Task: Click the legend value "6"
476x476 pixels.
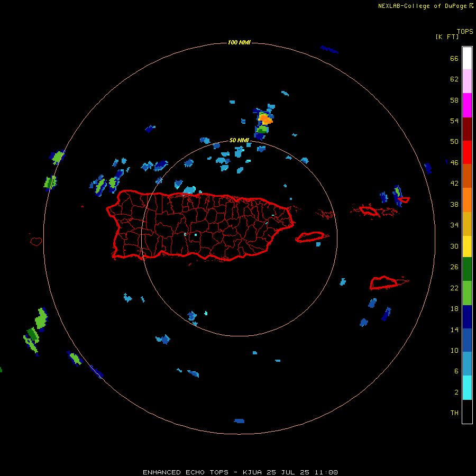Action: pyautogui.click(x=456, y=371)
